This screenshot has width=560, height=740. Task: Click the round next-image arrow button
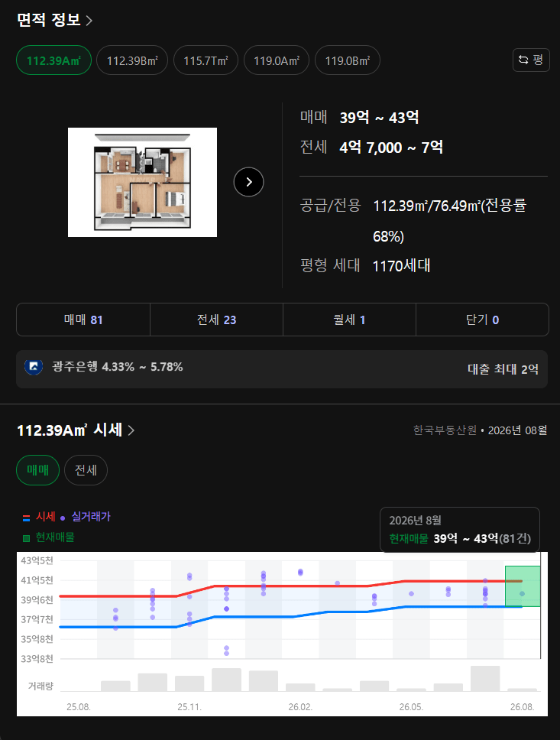click(248, 182)
